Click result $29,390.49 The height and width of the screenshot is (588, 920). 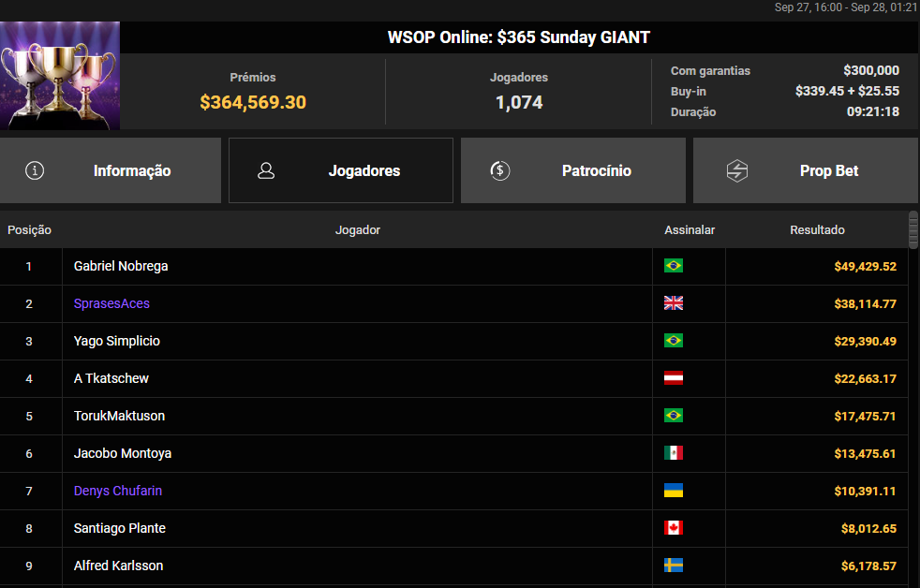click(866, 342)
